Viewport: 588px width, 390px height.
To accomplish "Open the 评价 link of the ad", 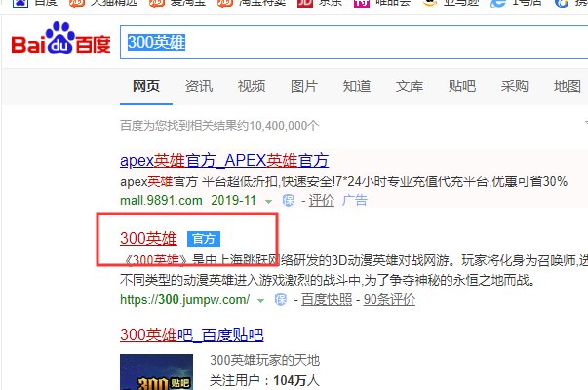I will pyautogui.click(x=322, y=200).
